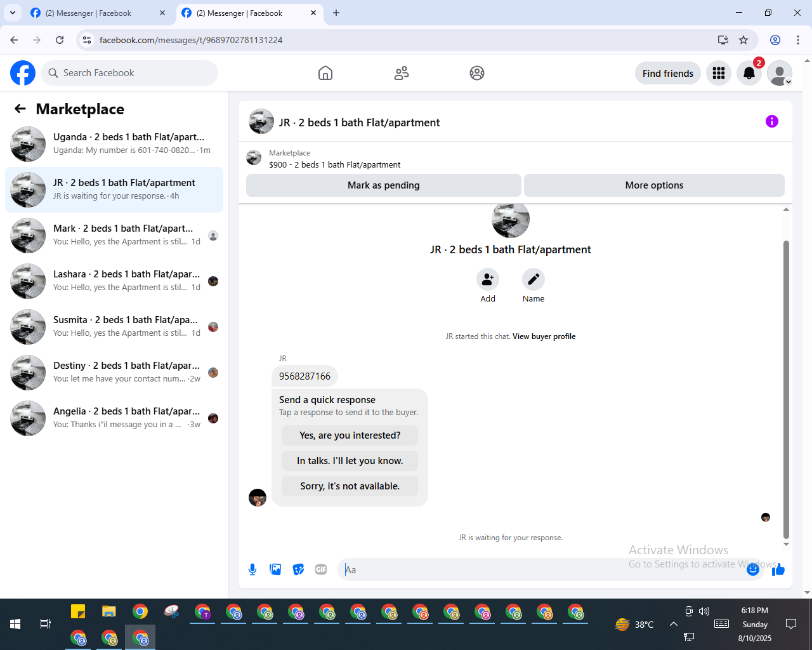The height and width of the screenshot is (650, 812).
Task: Send a thumbs up like
Action: click(778, 569)
